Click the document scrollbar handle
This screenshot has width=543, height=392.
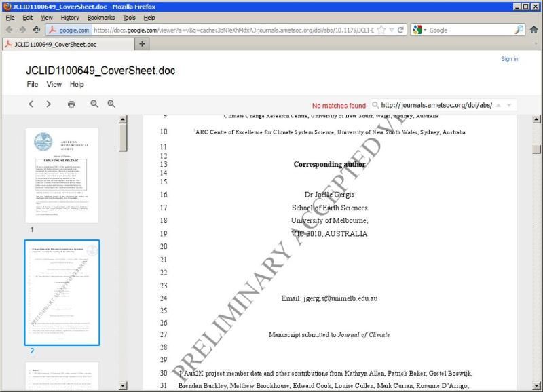[x=536, y=149]
